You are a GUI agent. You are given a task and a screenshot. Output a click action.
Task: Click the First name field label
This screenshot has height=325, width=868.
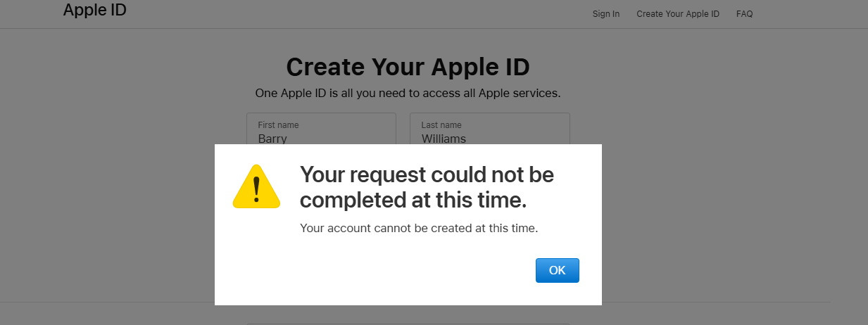[x=278, y=125]
